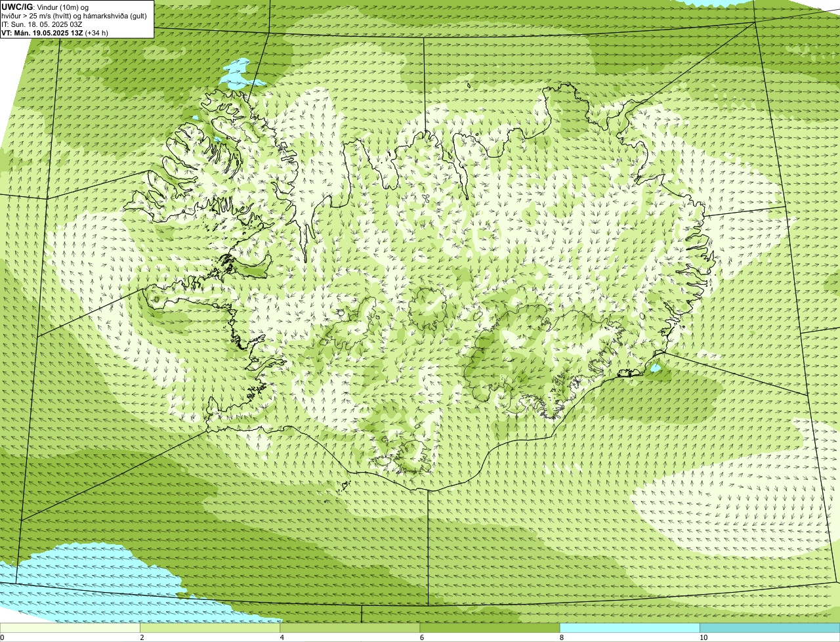Image resolution: width=840 pixels, height=642 pixels.
Task: Click the 'hviður > 25 m/s (hvítt)' description line
Action: pos(75,15)
